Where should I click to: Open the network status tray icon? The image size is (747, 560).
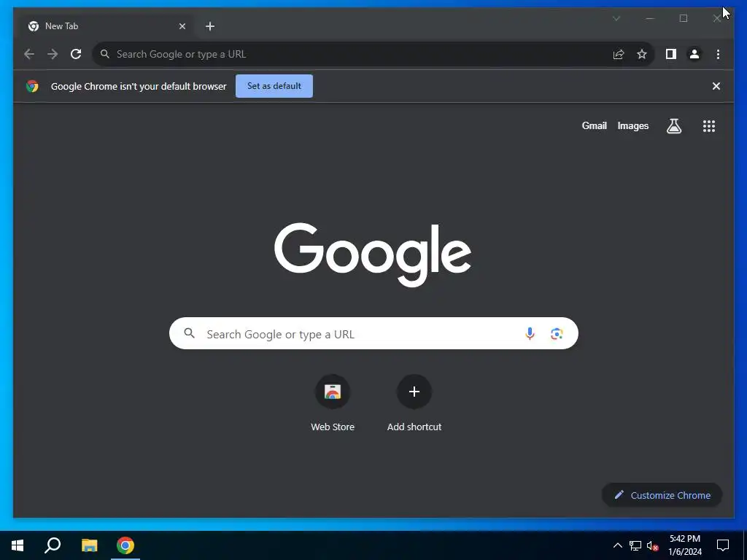click(635, 545)
